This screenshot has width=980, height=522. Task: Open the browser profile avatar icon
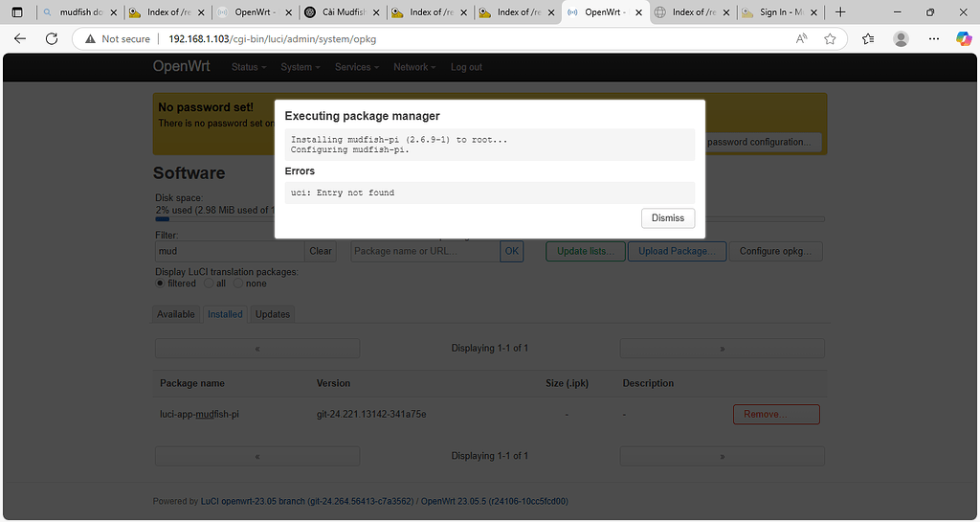pyautogui.click(x=901, y=39)
